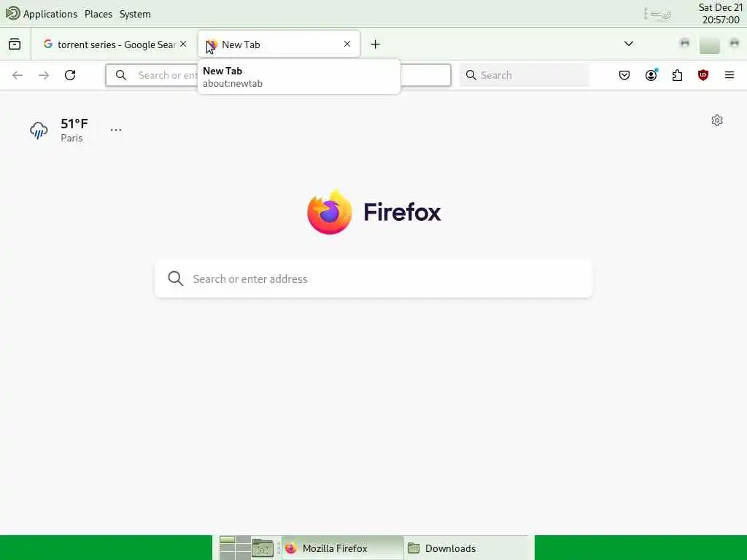Click the toolbar Search box
The image size is (747, 560).
click(x=525, y=75)
